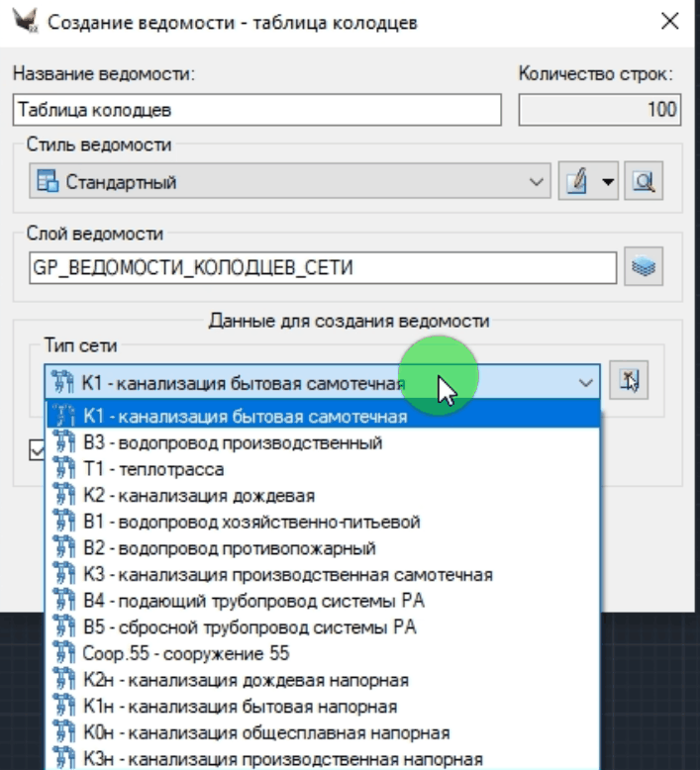The height and width of the screenshot is (770, 700).
Task: Click the edit style pencil icon
Action: click(577, 181)
